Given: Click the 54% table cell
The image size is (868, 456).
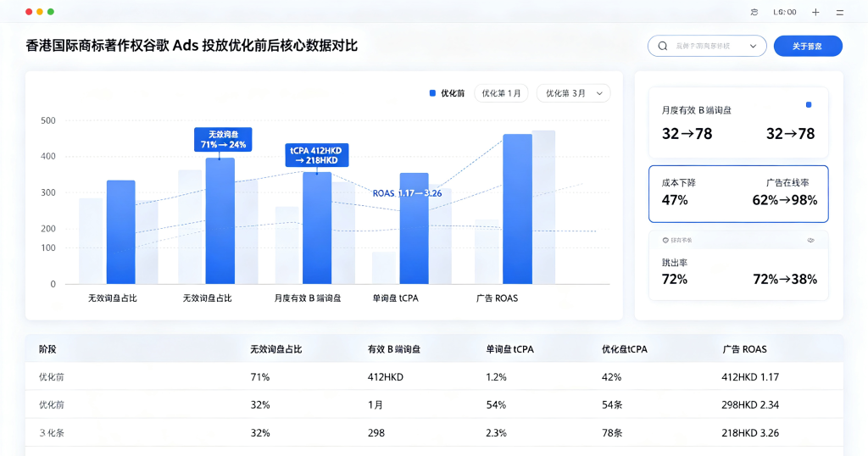Looking at the screenshot, I should click(496, 405).
